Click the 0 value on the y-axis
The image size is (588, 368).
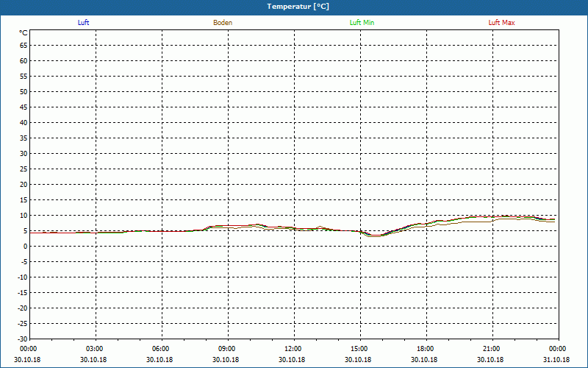pyautogui.click(x=26, y=247)
